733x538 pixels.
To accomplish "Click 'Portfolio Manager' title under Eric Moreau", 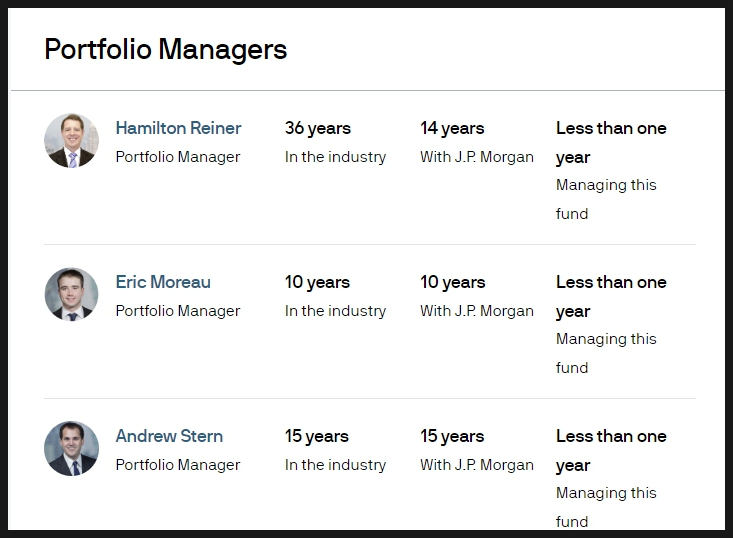I will 178,311.
